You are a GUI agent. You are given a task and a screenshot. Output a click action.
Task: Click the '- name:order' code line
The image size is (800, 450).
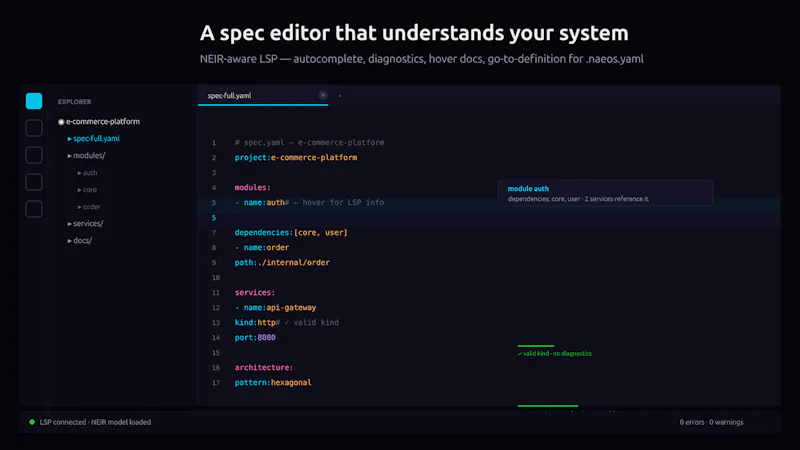262,247
